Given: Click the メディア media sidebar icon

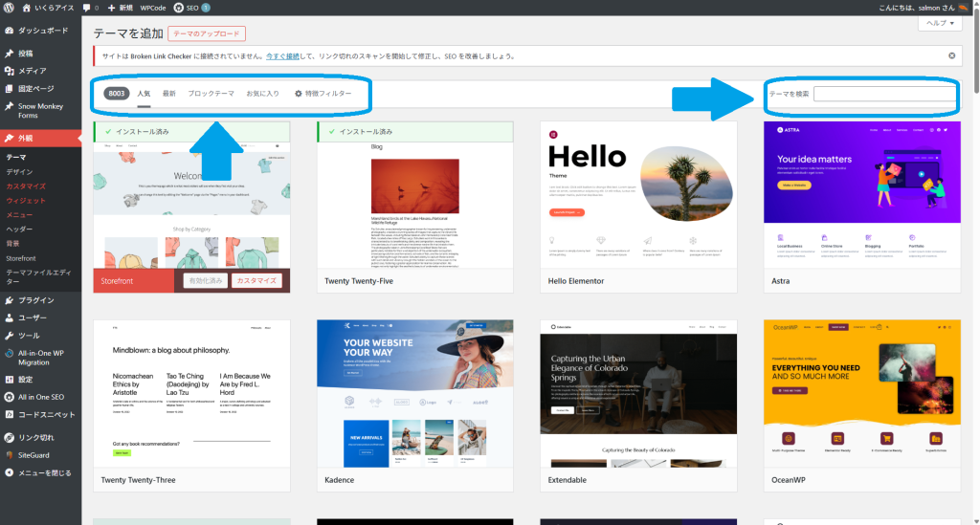Looking at the screenshot, I should pyautogui.click(x=9, y=71).
